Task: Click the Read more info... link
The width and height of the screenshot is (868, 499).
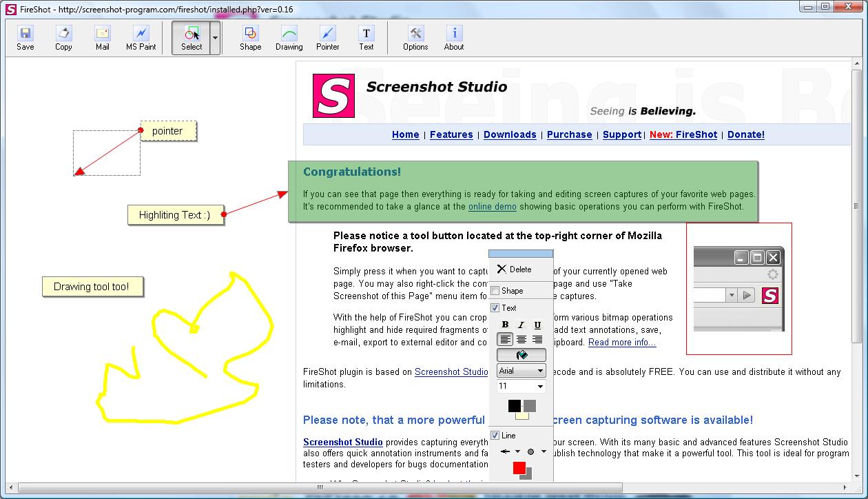Action: pyautogui.click(x=622, y=343)
